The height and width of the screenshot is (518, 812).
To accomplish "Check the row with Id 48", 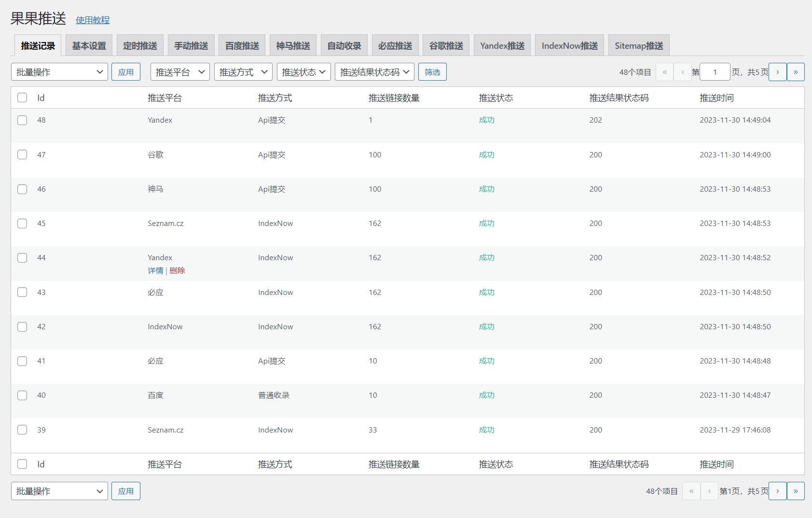I will pyautogui.click(x=22, y=120).
